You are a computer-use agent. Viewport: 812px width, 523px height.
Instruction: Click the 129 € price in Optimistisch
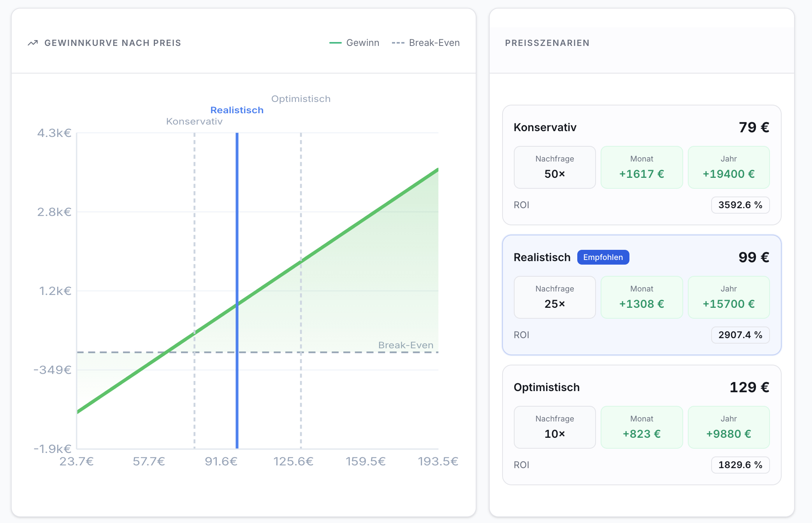tap(749, 387)
